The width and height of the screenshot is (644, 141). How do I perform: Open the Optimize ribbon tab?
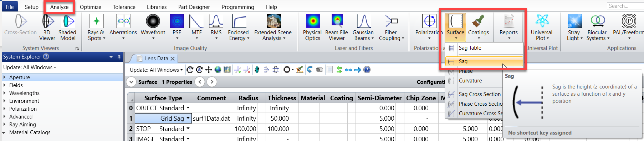[x=90, y=7]
